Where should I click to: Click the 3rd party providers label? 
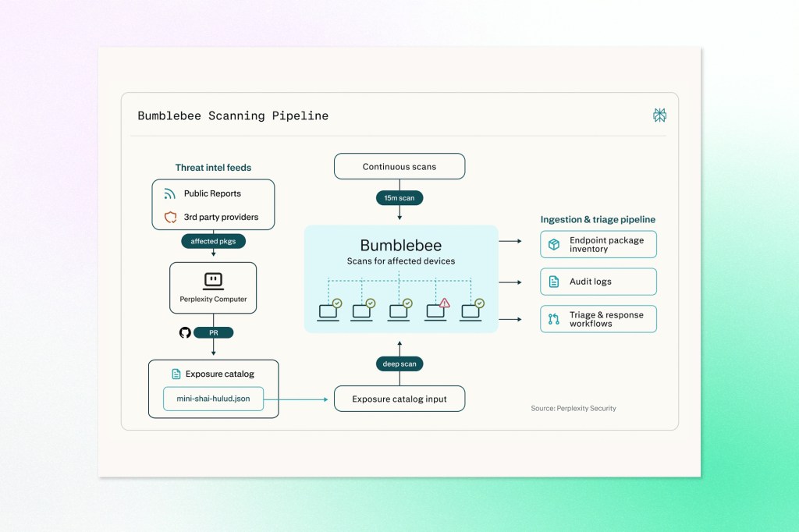221,217
